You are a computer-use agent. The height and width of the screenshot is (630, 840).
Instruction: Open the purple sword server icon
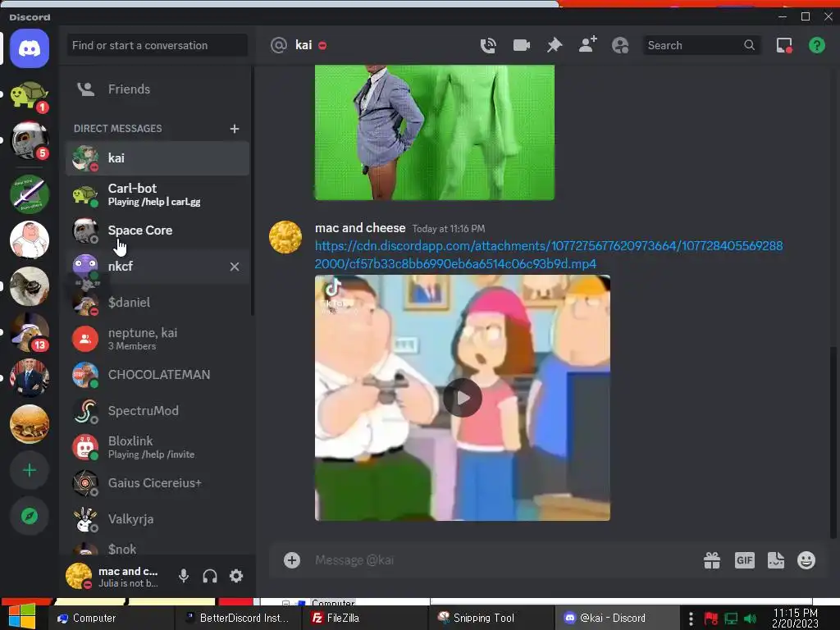point(30,194)
